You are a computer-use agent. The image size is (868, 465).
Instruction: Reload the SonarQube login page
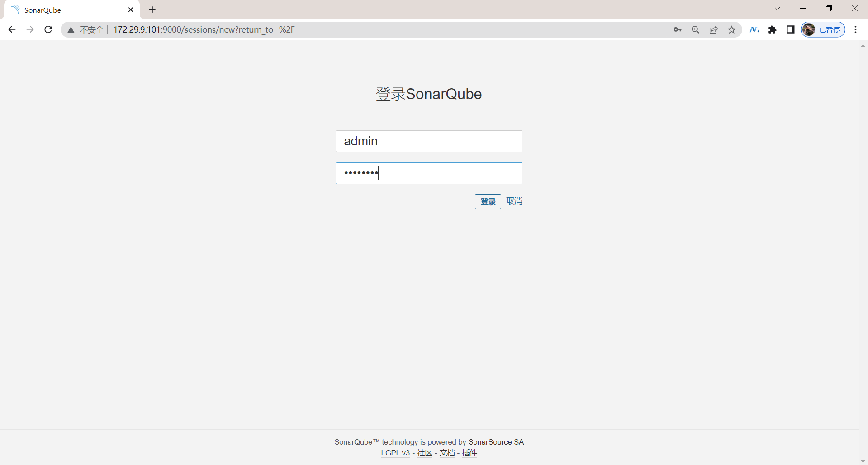48,29
